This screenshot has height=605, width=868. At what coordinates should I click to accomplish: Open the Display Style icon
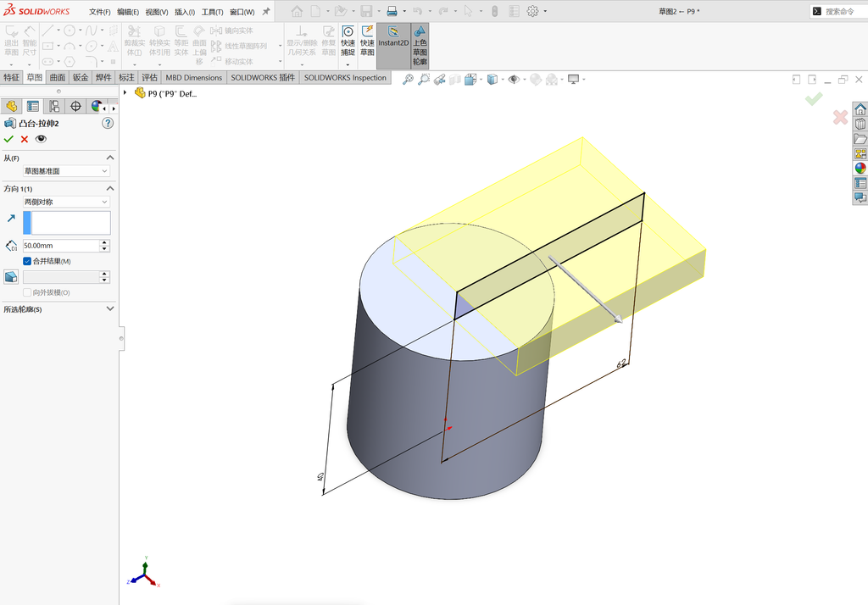pos(492,79)
